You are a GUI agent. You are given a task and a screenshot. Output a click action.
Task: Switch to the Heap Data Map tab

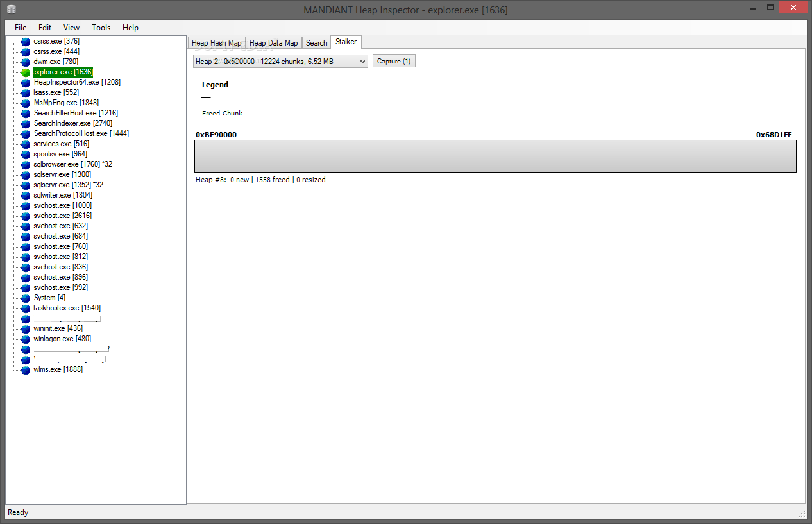273,43
